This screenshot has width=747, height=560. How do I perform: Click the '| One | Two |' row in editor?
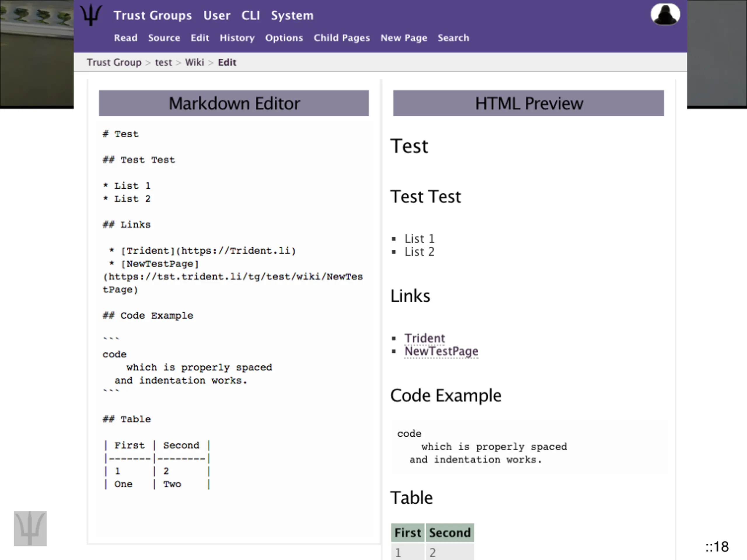157,484
